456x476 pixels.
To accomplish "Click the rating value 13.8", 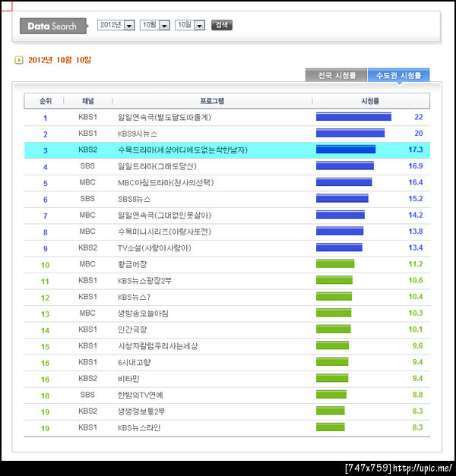I will 416,232.
